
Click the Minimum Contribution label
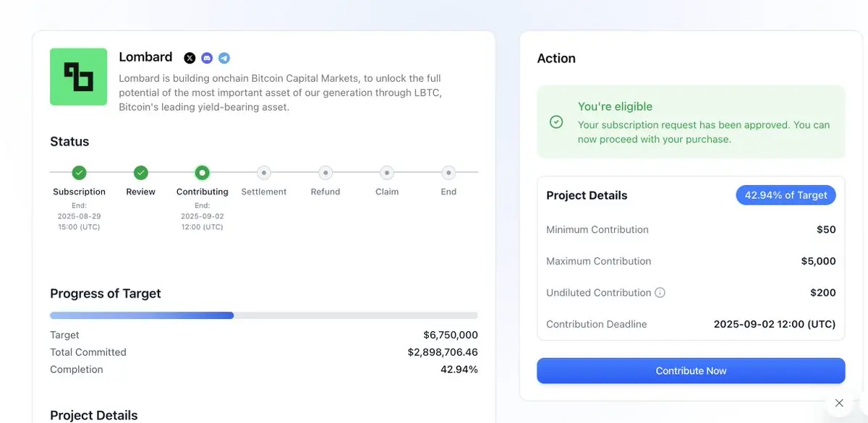[597, 230]
